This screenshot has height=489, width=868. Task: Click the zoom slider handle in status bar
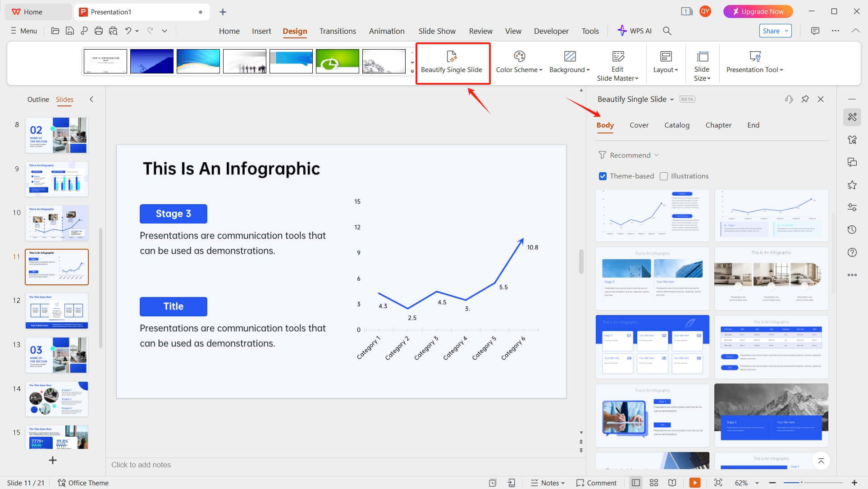point(802,483)
